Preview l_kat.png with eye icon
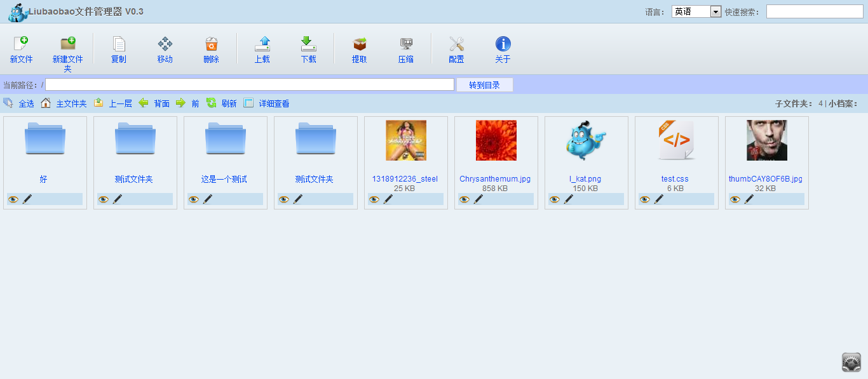Screen dimensions: 868x379 [555, 199]
